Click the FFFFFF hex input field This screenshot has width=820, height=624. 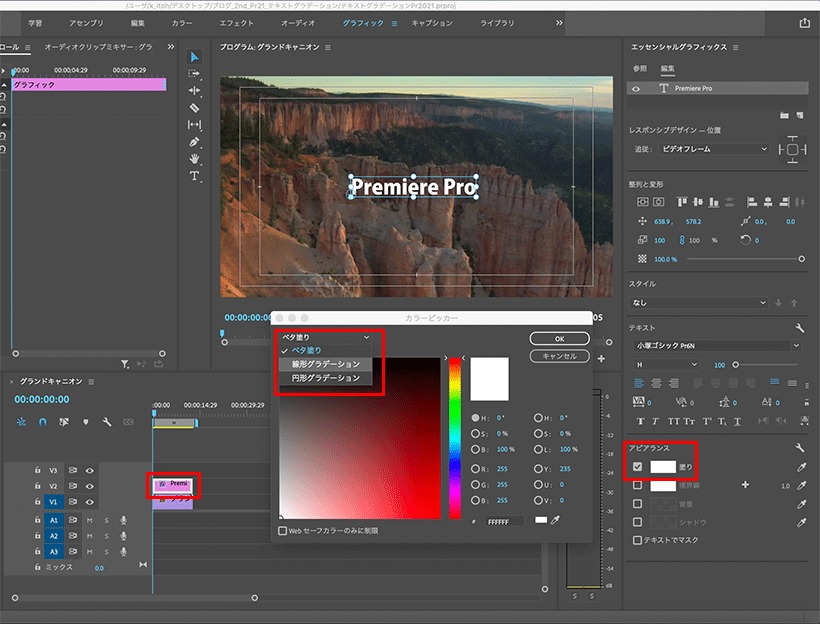click(504, 521)
